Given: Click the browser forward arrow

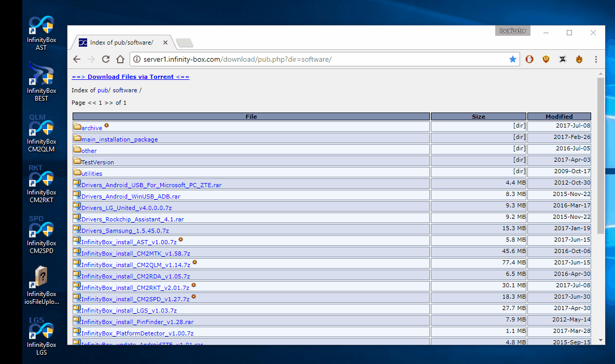Looking at the screenshot, I should coord(91,59).
